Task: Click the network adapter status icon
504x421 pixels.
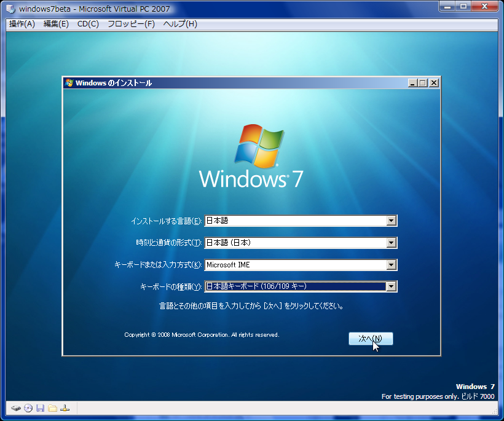Action: pyautogui.click(x=65, y=409)
